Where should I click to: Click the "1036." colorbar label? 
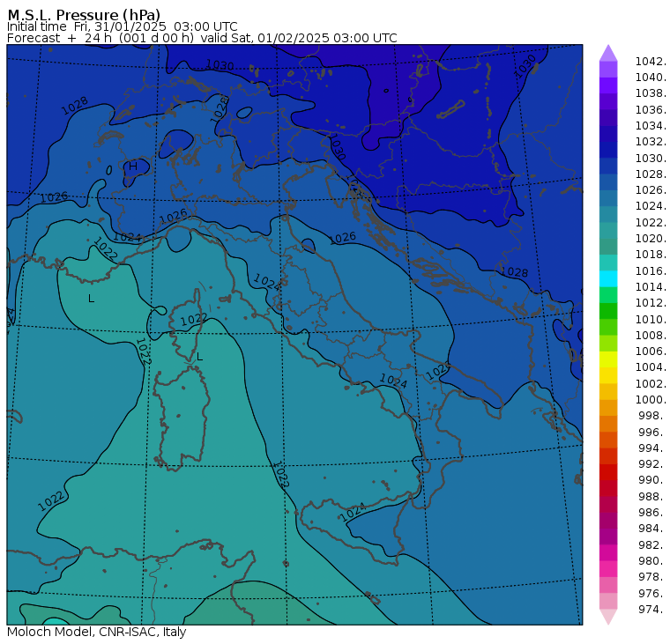(x=651, y=110)
